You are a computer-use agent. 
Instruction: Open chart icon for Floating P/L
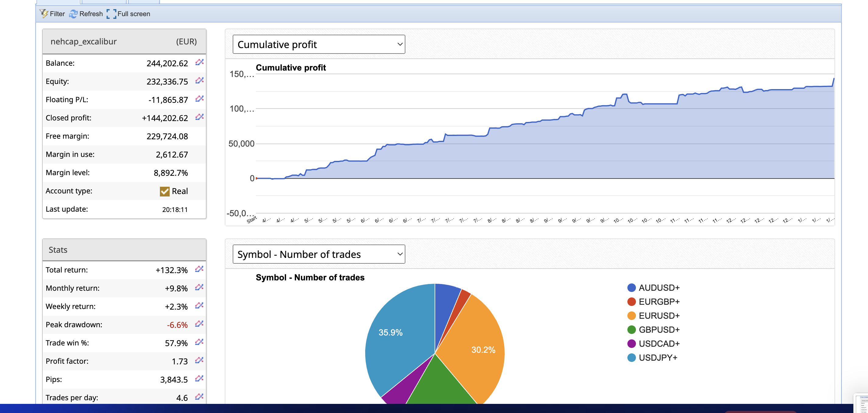tap(199, 99)
